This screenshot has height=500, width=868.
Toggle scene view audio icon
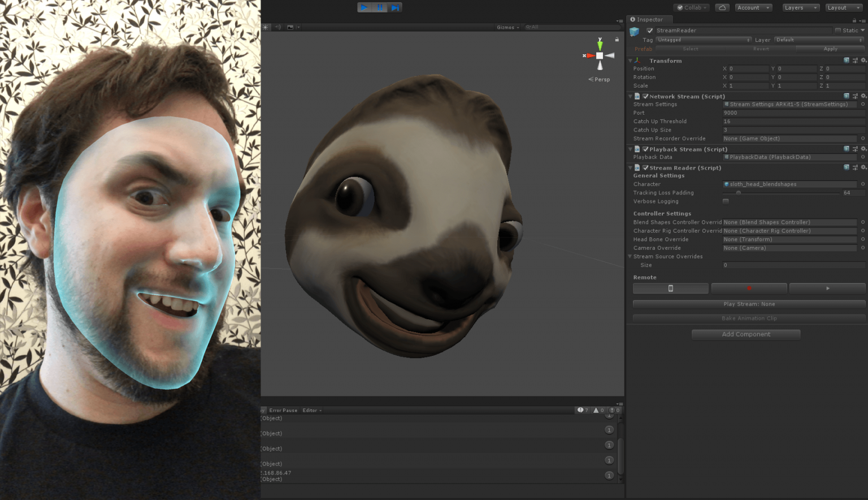click(x=277, y=27)
